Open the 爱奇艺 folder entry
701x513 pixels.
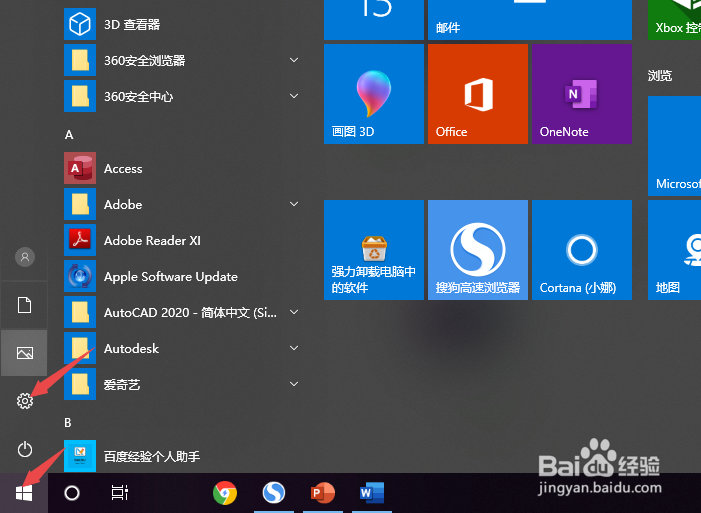[x=179, y=384]
